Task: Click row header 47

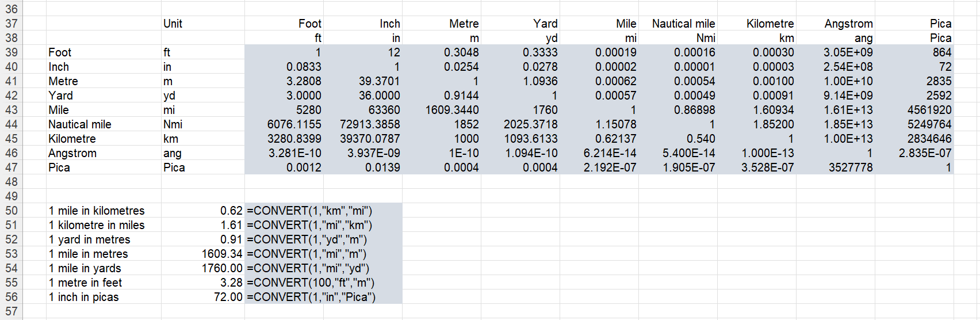Action: pyautogui.click(x=12, y=167)
